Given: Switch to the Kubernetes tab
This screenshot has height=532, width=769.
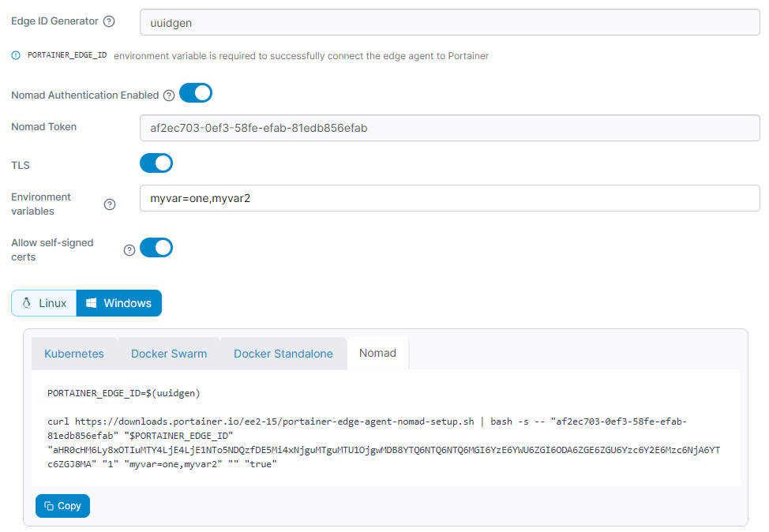Looking at the screenshot, I should (x=74, y=354).
